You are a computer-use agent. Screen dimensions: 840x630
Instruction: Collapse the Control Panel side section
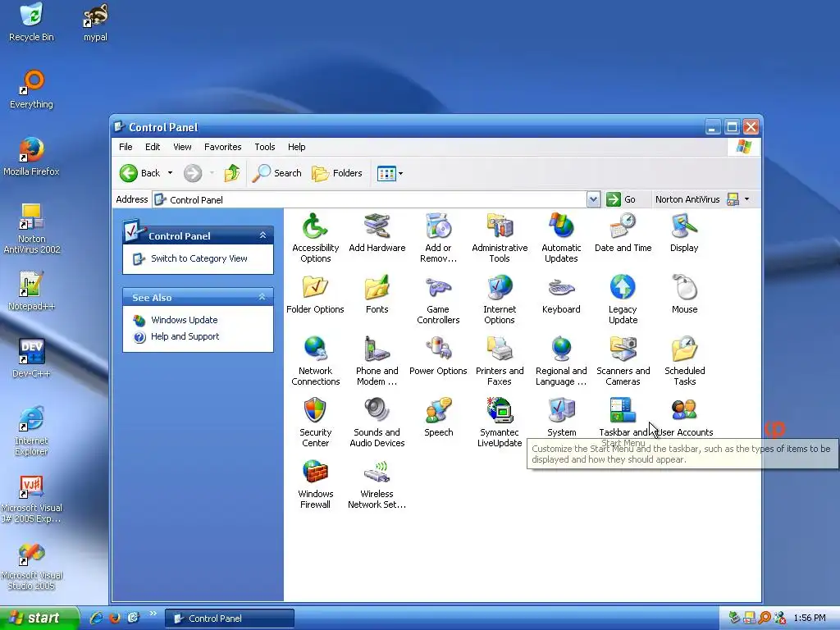point(262,235)
